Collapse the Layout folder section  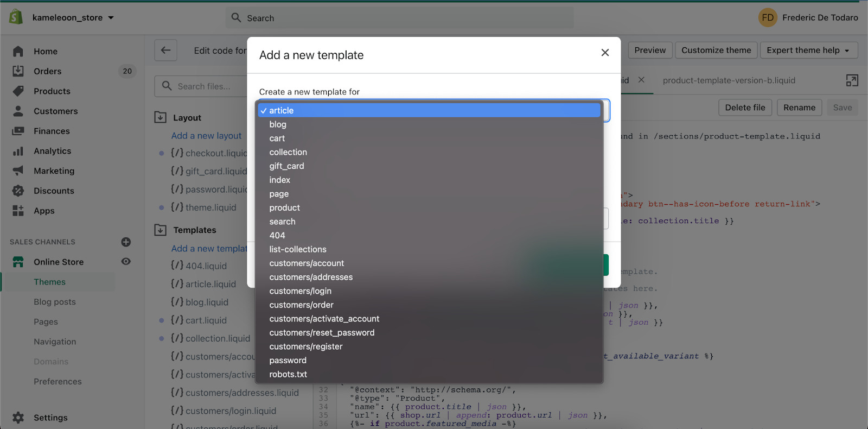pos(160,118)
